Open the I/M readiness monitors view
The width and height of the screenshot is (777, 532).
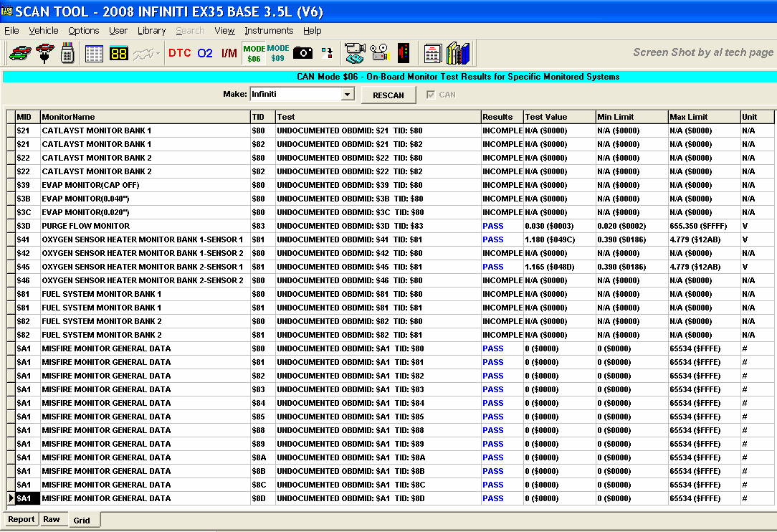pos(229,53)
